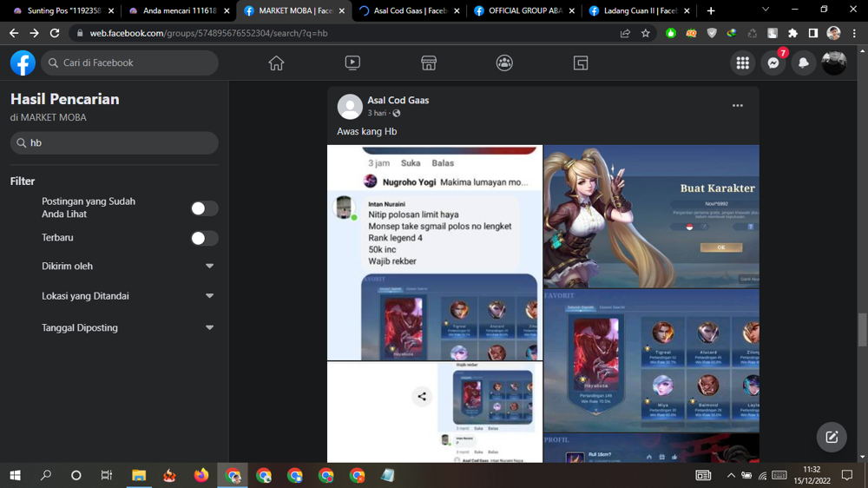Open the Asal Cod Gaas profile name link
Screen dimensions: 868x488
[x=398, y=100]
